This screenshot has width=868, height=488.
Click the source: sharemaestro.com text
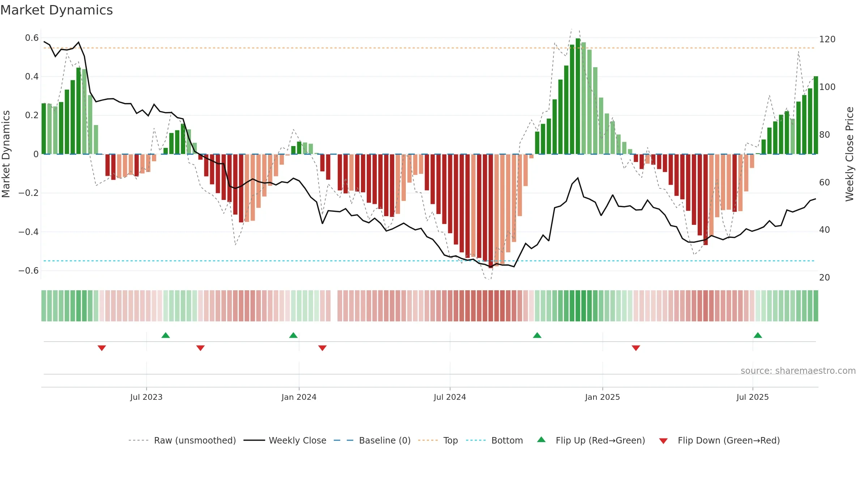(x=798, y=371)
